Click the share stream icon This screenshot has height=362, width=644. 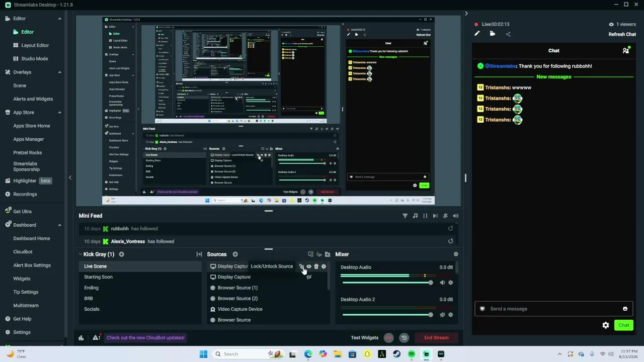pos(508,34)
